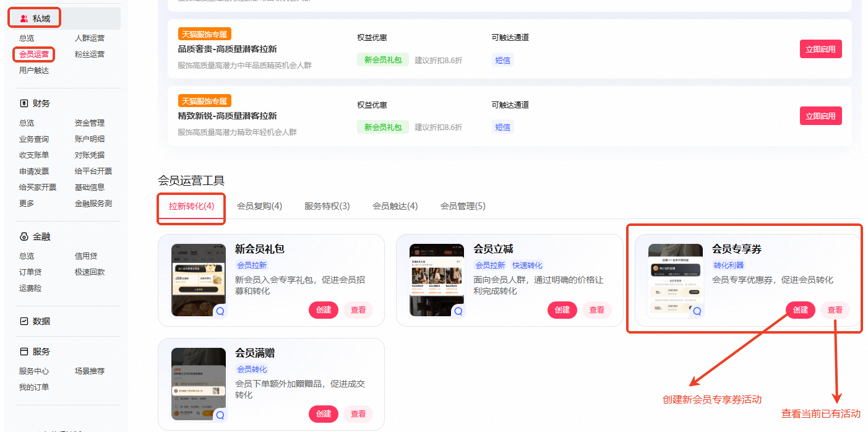The image size is (868, 432).
Task: Click 立即启用 for 精致新锐 plan
Action: click(x=821, y=116)
